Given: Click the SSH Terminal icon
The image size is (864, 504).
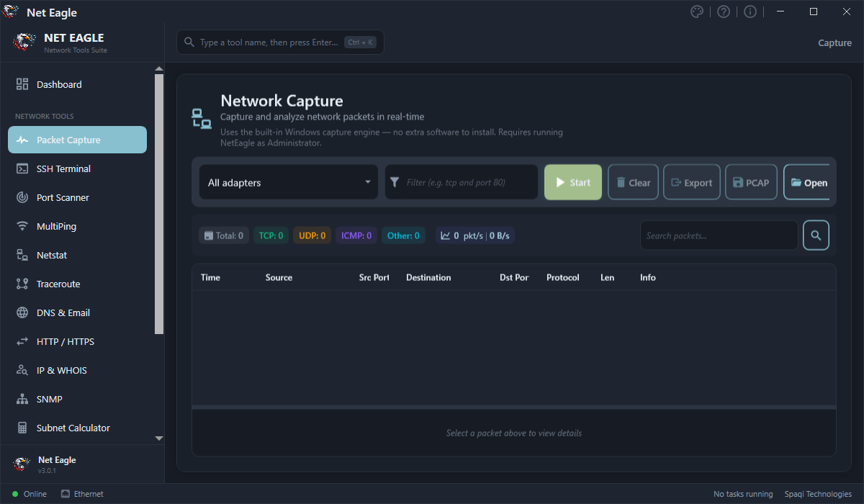Looking at the screenshot, I should (22, 168).
